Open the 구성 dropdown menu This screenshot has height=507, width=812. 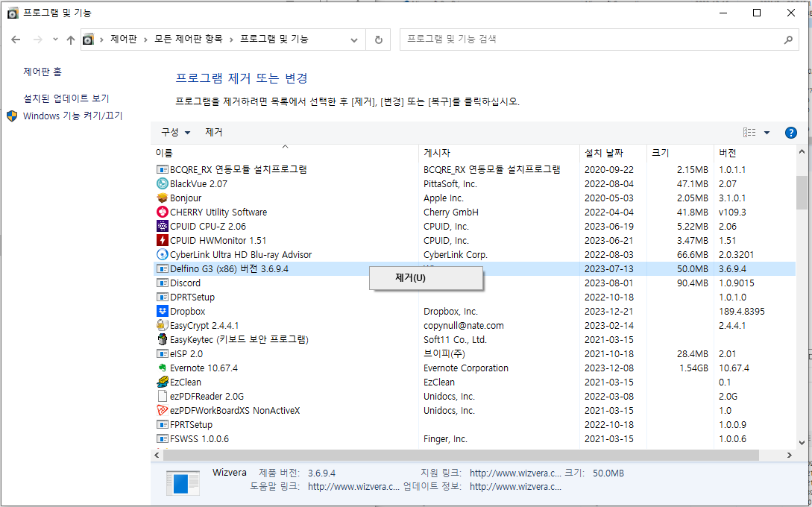(x=175, y=133)
